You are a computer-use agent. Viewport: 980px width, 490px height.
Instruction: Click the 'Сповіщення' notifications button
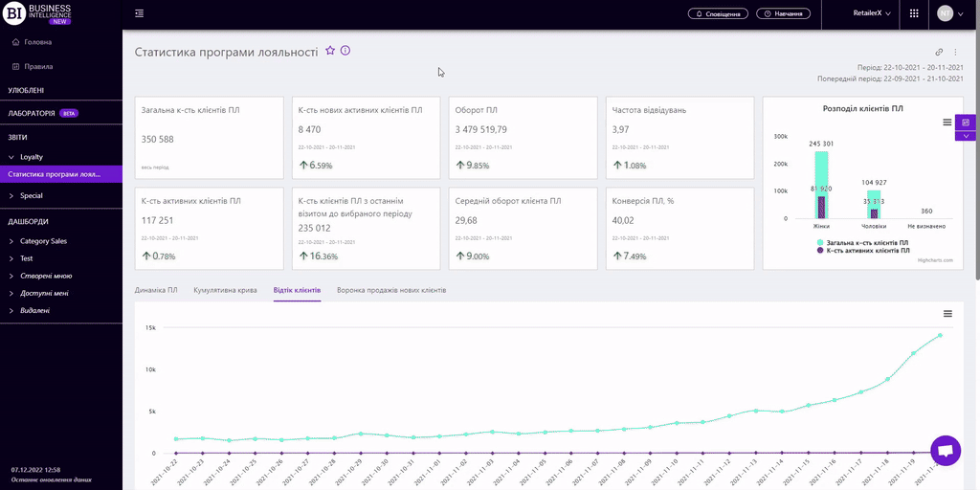[x=717, y=13]
